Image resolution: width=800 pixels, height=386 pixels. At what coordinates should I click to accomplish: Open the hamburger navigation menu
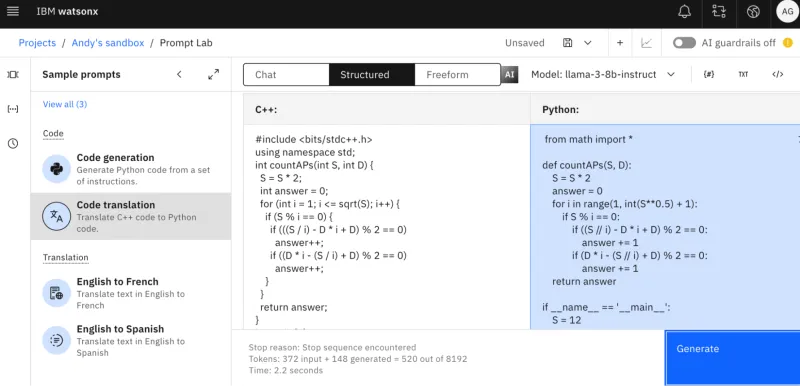click(13, 11)
